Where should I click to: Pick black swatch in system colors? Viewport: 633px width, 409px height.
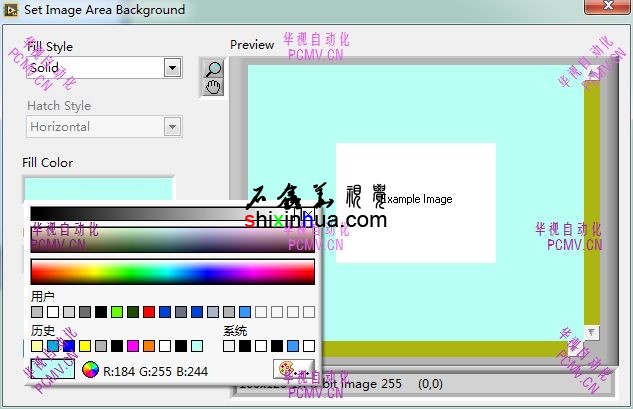(x=245, y=346)
